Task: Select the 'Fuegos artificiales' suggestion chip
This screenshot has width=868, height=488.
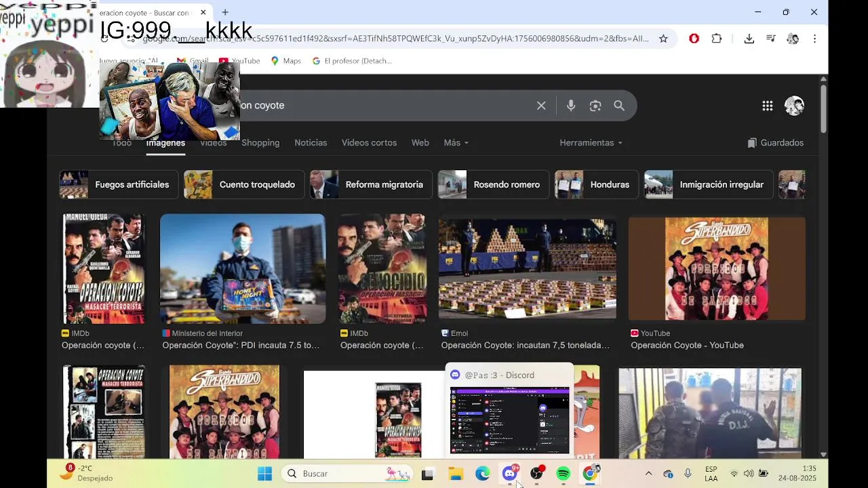Action: point(119,184)
